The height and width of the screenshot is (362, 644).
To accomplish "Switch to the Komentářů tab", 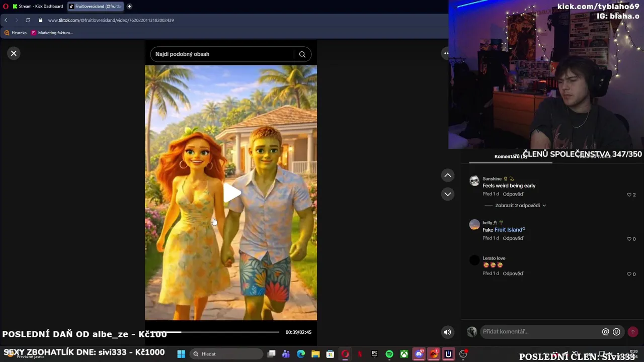I will [x=510, y=156].
